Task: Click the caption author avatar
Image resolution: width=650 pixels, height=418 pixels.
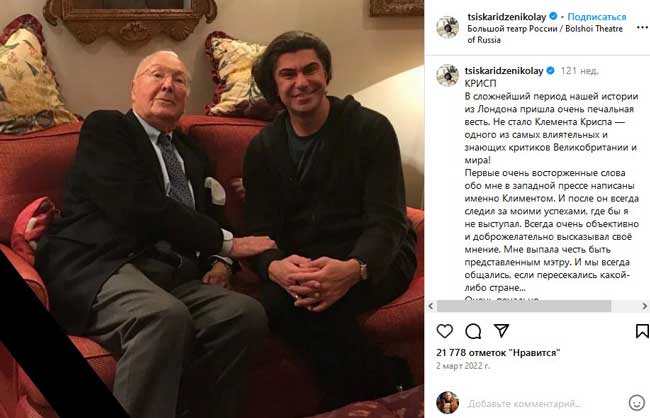Action: [x=447, y=75]
